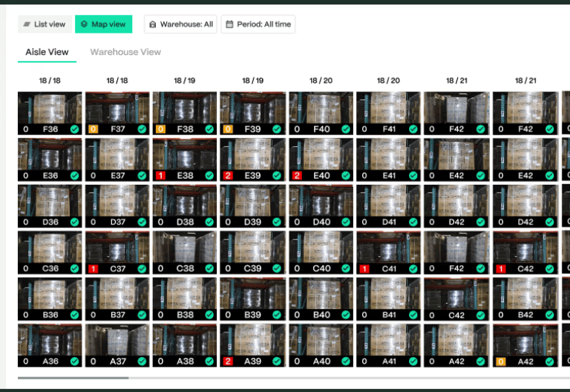Click red badge 1 on C42
This screenshot has height=392, width=570.
click(501, 269)
